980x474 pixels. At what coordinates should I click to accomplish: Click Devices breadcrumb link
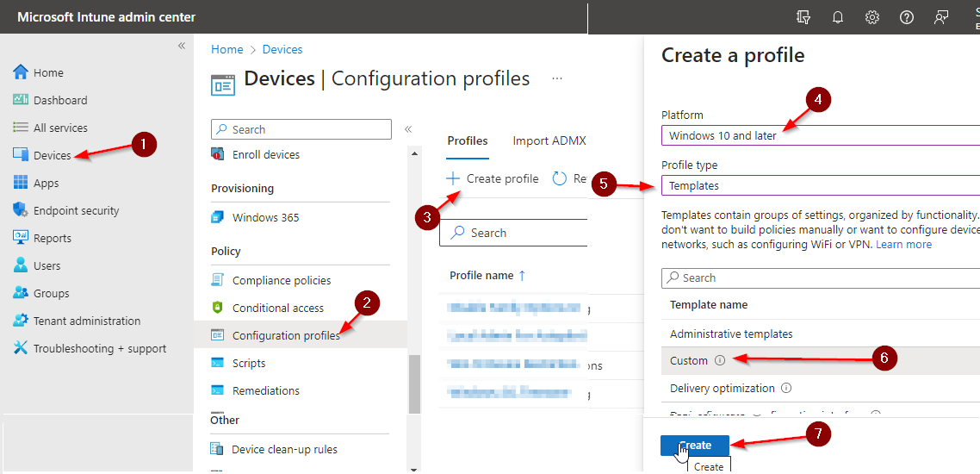pyautogui.click(x=282, y=49)
